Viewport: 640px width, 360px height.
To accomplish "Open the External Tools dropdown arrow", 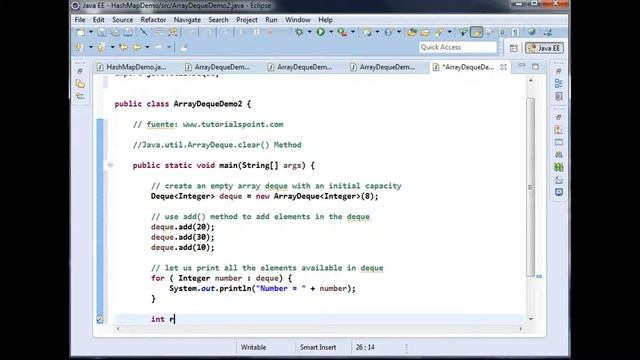I will [x=353, y=32].
